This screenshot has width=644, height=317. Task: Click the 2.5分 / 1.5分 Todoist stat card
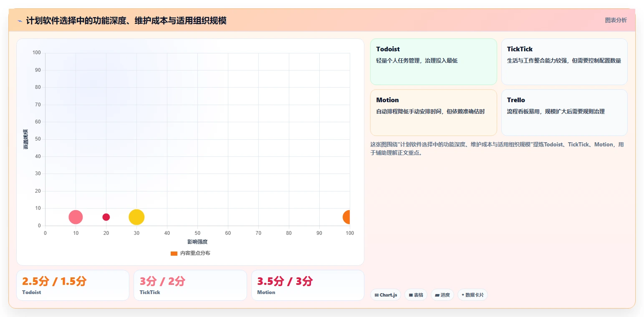tap(73, 285)
